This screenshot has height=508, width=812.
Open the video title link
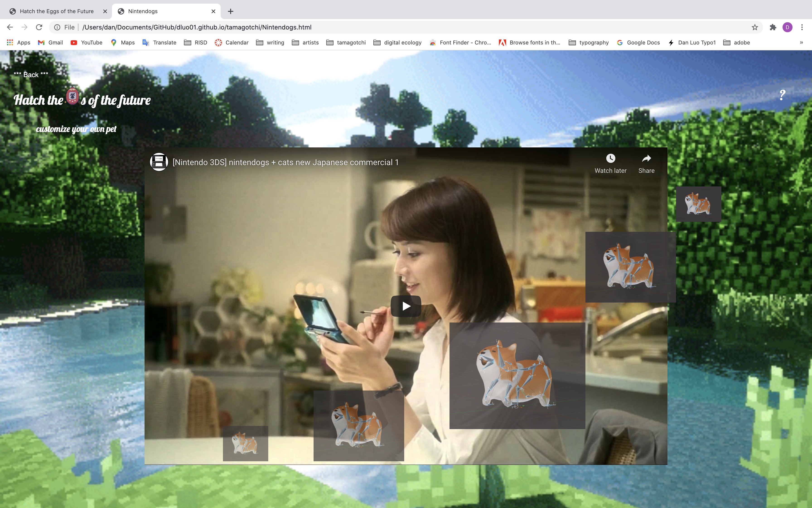click(x=285, y=162)
